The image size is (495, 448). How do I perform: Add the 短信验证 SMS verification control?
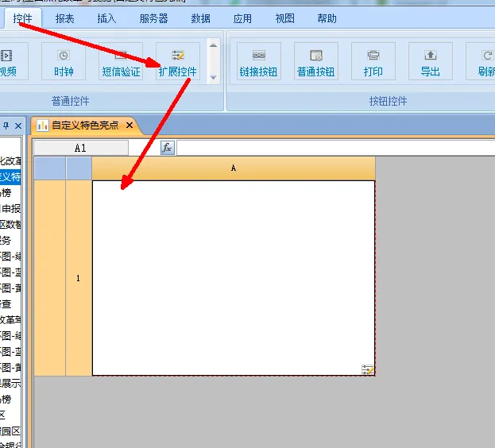121,62
